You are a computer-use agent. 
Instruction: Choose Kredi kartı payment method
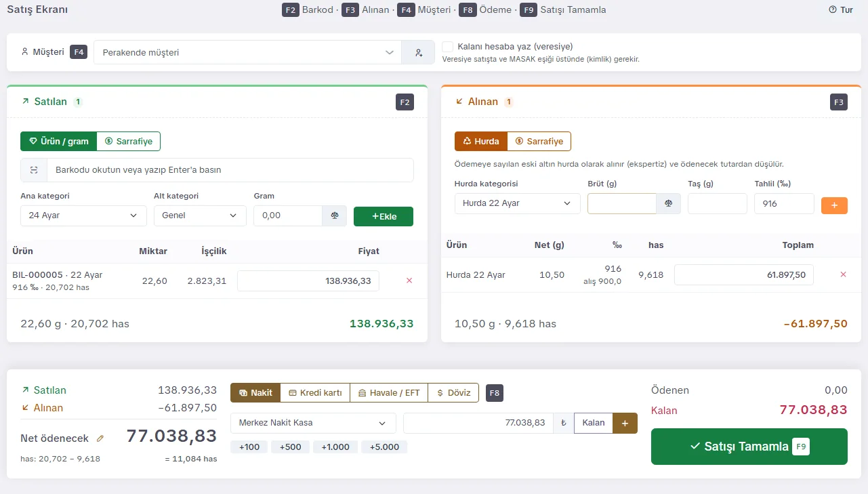pyautogui.click(x=315, y=393)
